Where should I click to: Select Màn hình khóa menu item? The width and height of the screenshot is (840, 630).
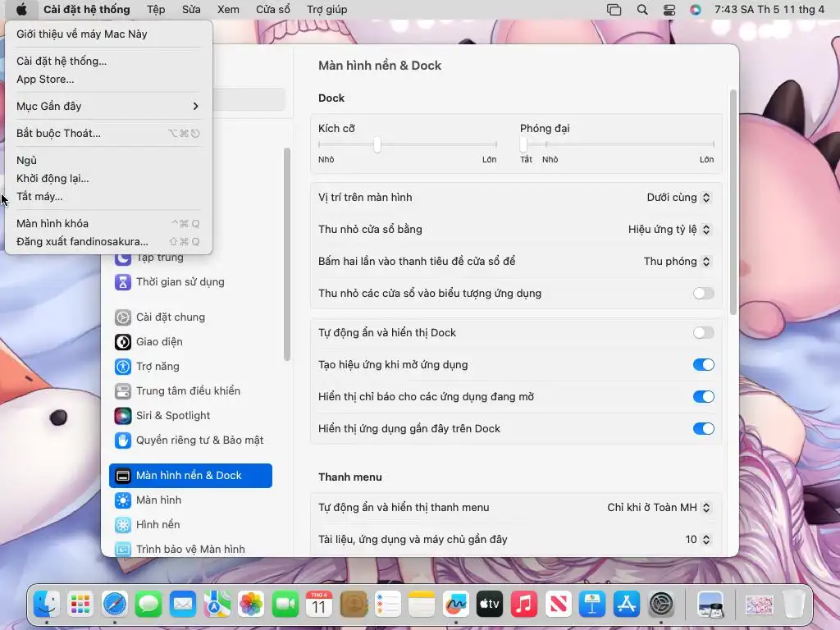[108, 223]
